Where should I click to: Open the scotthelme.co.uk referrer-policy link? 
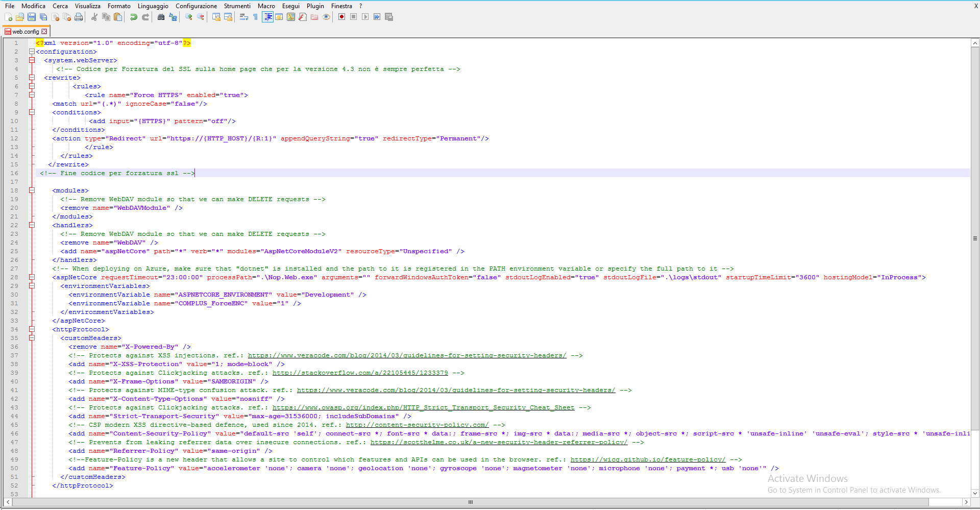pos(499,442)
